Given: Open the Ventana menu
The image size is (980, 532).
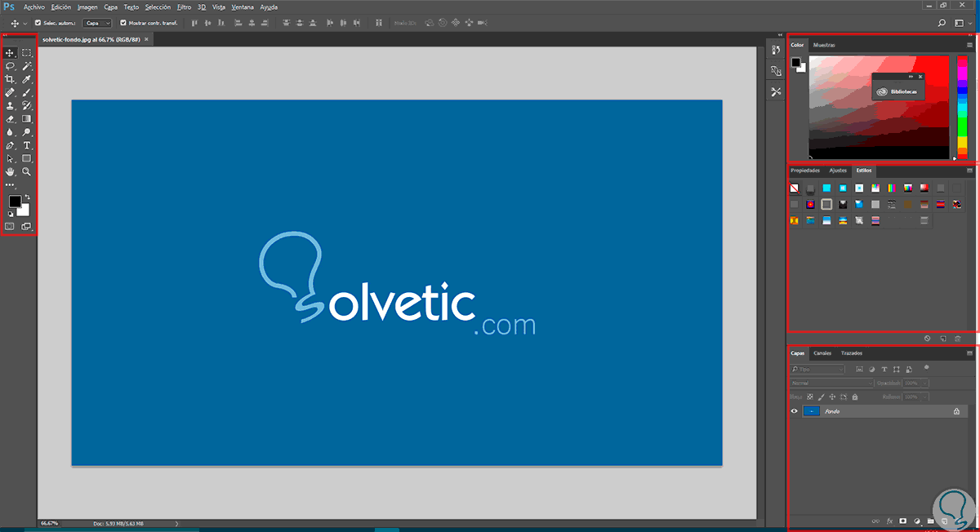Looking at the screenshot, I should (243, 7).
